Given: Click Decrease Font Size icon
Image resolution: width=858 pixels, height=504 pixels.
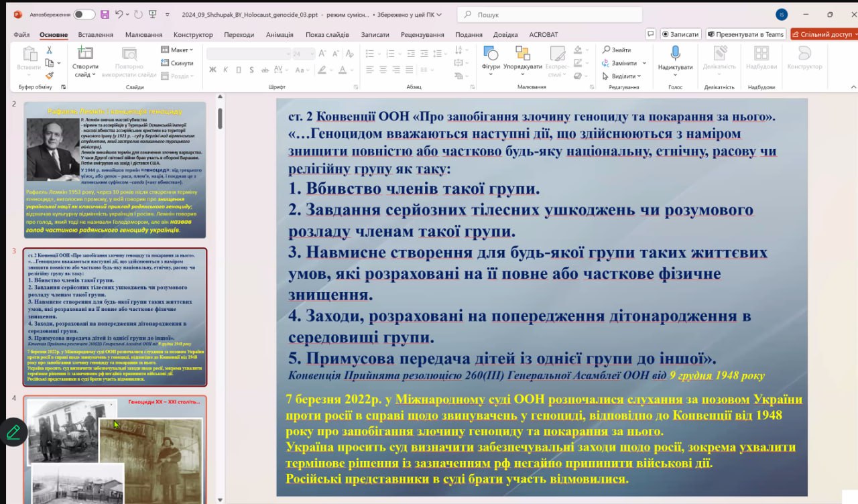Looking at the screenshot, I should click(x=334, y=54).
